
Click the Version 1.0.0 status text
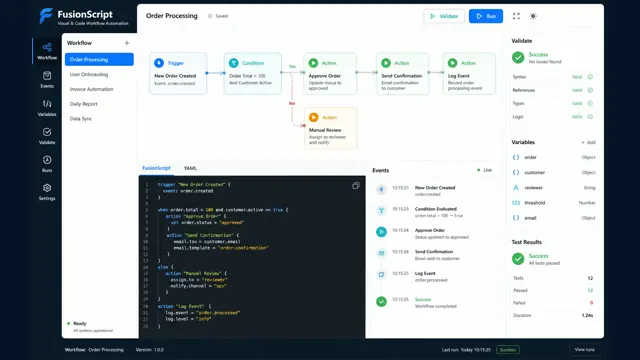click(x=150, y=350)
